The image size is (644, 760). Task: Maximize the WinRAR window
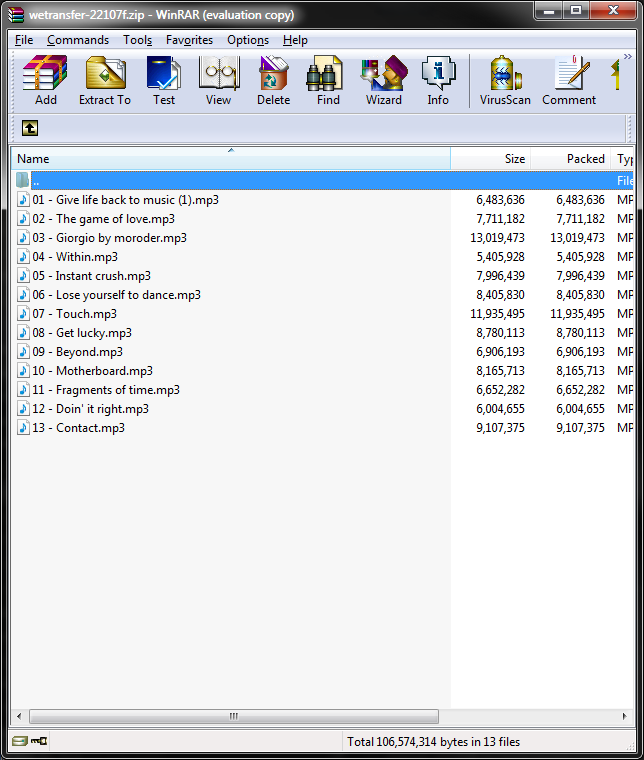pos(576,11)
